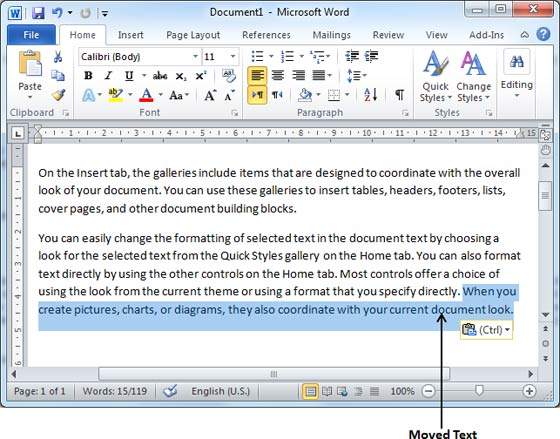
Task: Toggle Bold formatting
Action: click(88, 76)
